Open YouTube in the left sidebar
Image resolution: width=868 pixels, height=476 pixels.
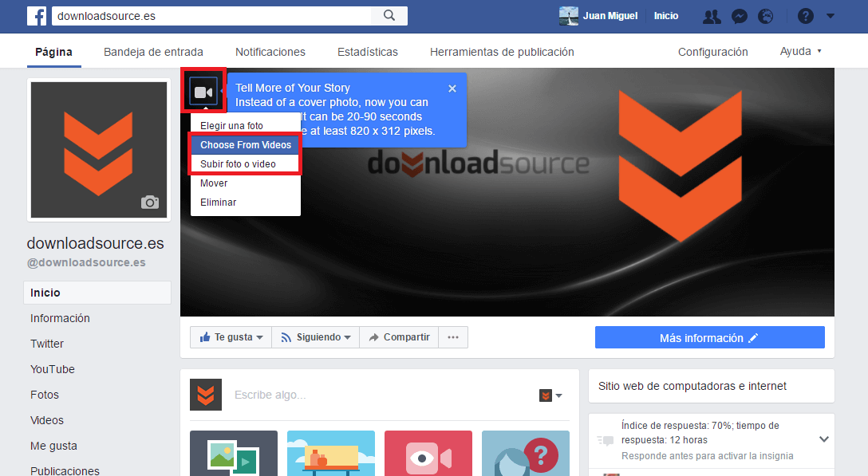53,369
